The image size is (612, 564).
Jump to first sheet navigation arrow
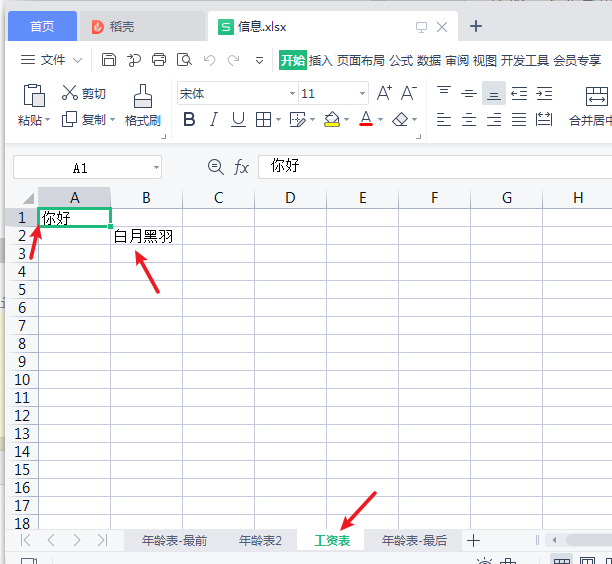tap(25, 541)
